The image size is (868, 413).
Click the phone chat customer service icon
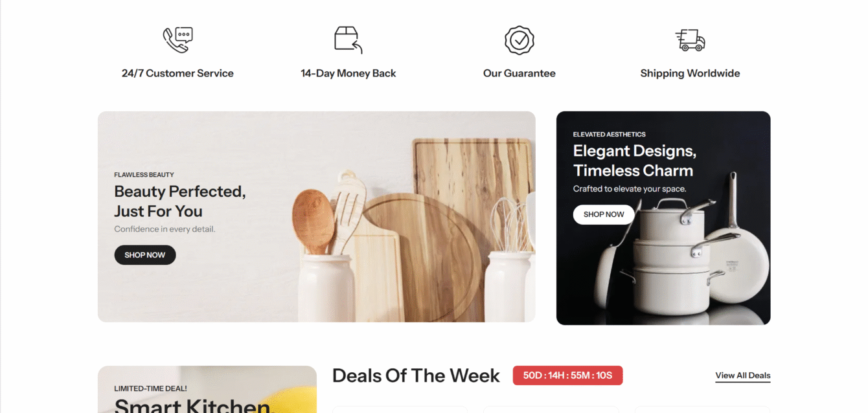(x=177, y=40)
